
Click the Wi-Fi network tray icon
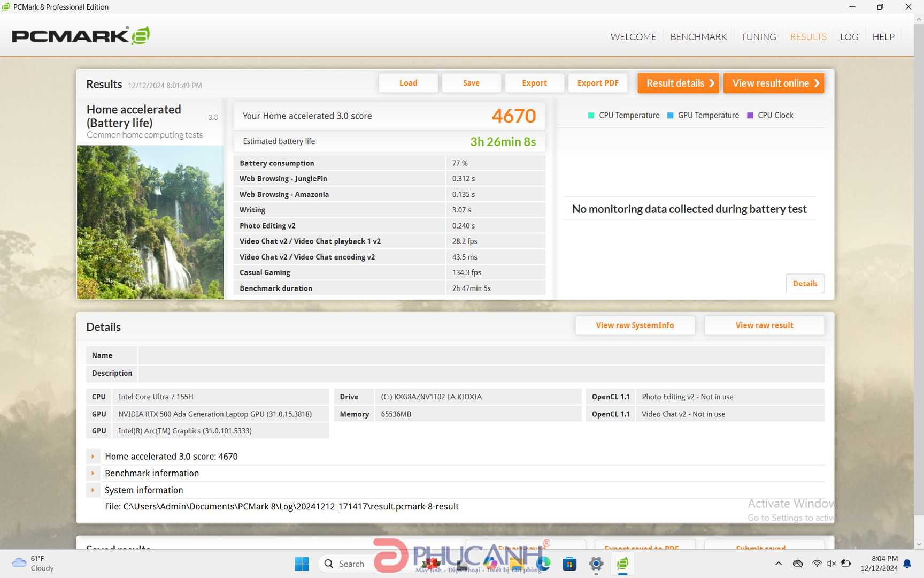click(x=817, y=564)
